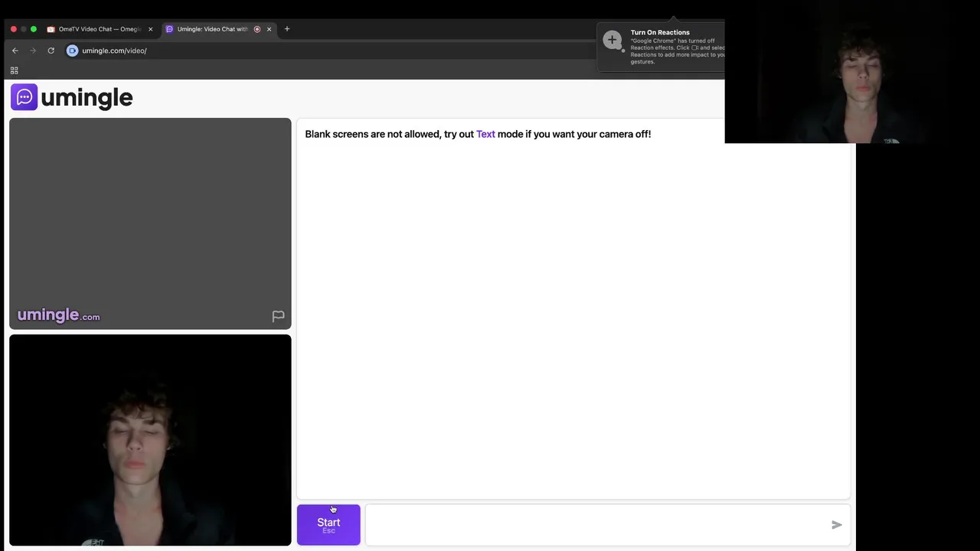Viewport: 980px width, 551px height.
Task: Open the Text mode link
Action: click(485, 134)
